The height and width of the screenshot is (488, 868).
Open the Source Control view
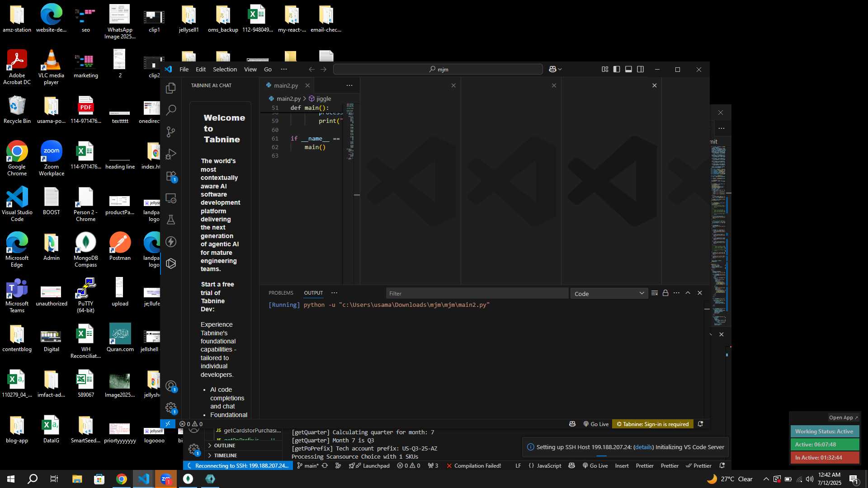click(171, 132)
